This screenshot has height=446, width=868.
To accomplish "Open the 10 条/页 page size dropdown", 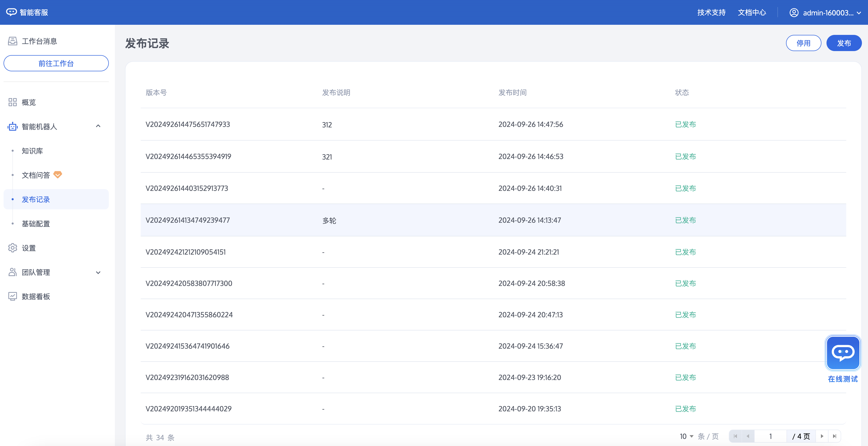I will click(686, 436).
